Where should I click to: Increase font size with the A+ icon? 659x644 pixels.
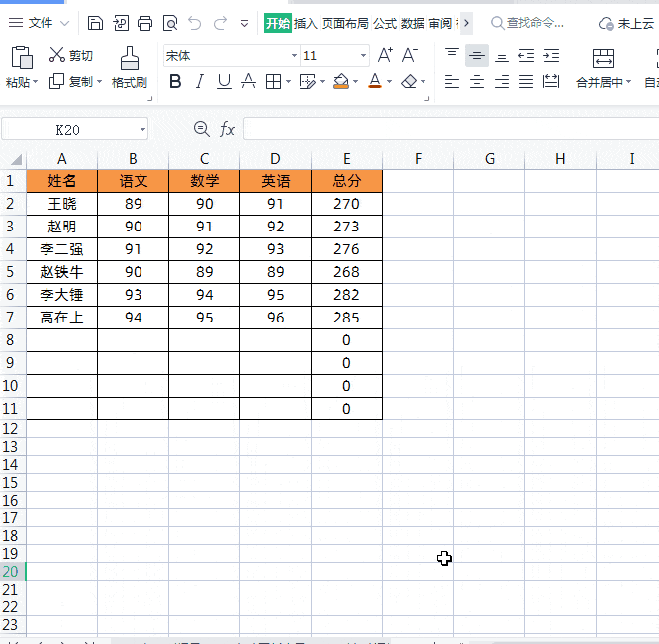pos(385,56)
